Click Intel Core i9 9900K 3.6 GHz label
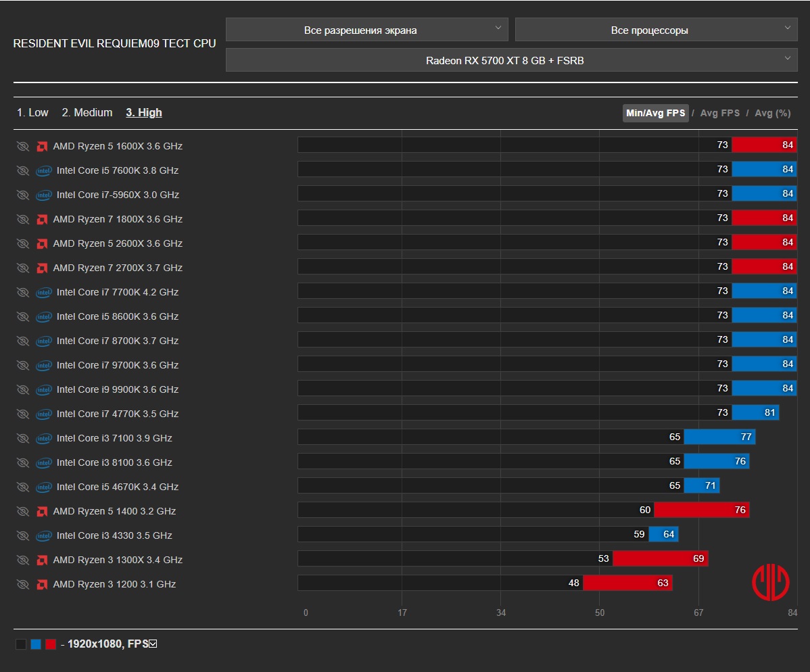810x672 pixels. point(118,389)
